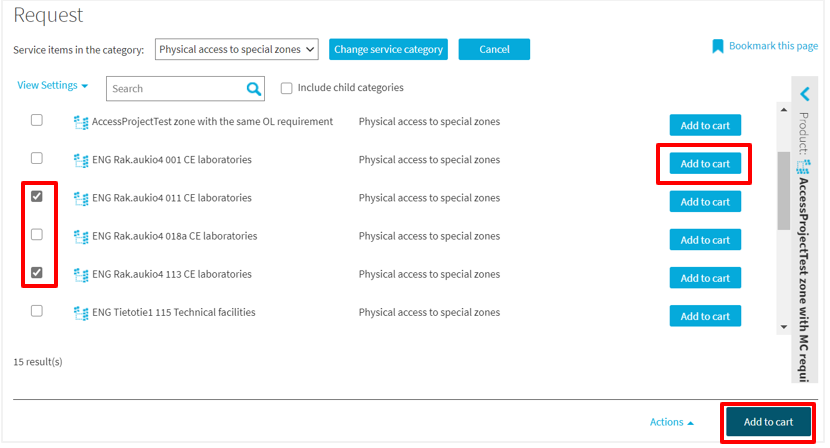Click the bottom Add to cart button
The image size is (830, 448).
click(768, 422)
